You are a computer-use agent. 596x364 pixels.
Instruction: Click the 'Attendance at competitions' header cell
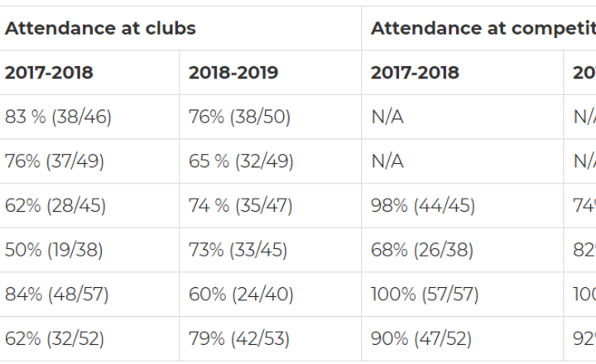pos(483,28)
